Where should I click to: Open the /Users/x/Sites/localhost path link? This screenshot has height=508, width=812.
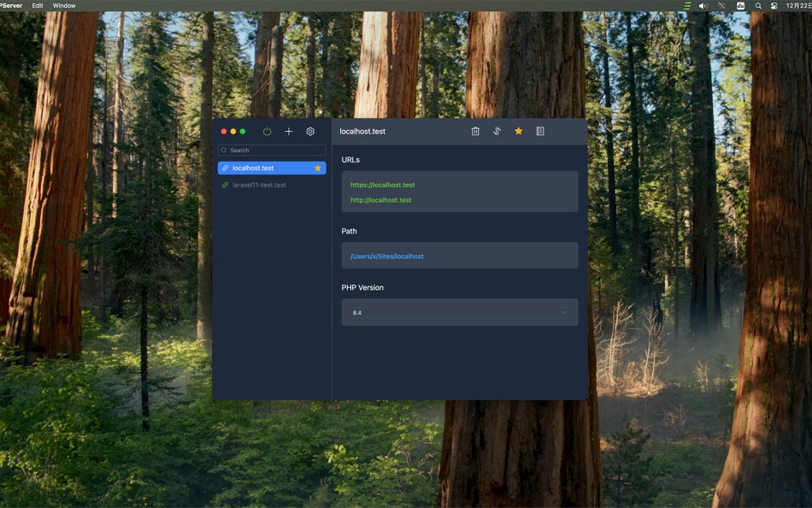[387, 257]
